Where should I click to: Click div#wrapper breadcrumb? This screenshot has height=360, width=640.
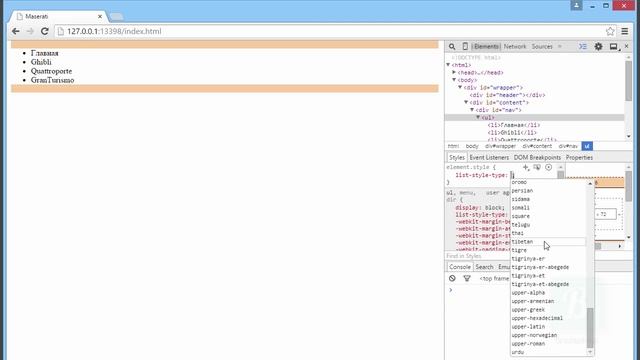pos(500,146)
